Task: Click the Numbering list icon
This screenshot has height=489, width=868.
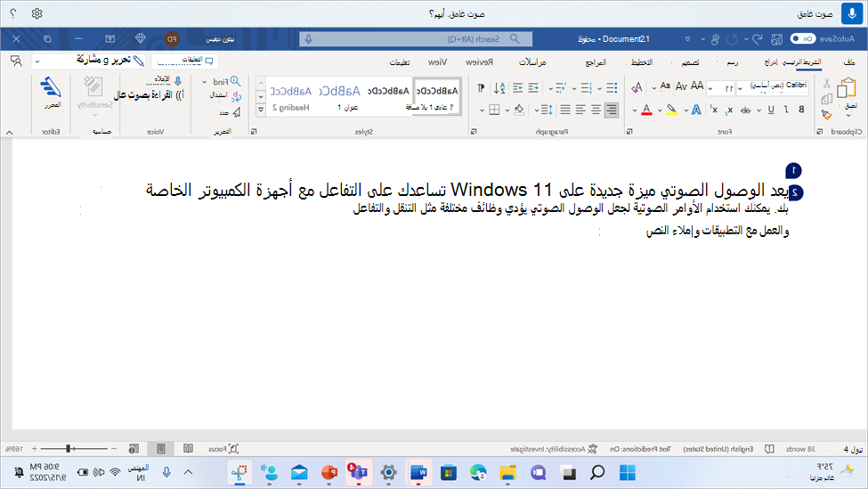Action: click(586, 87)
